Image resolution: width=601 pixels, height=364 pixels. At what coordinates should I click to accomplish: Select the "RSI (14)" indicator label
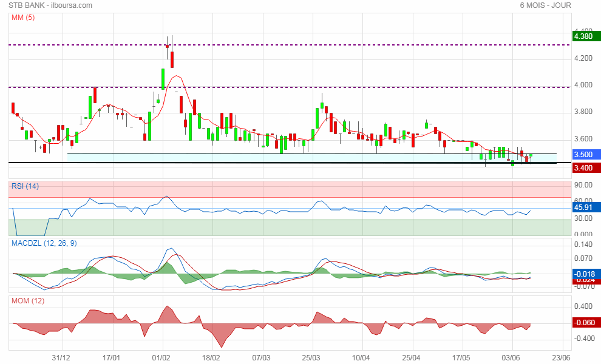tap(25, 186)
